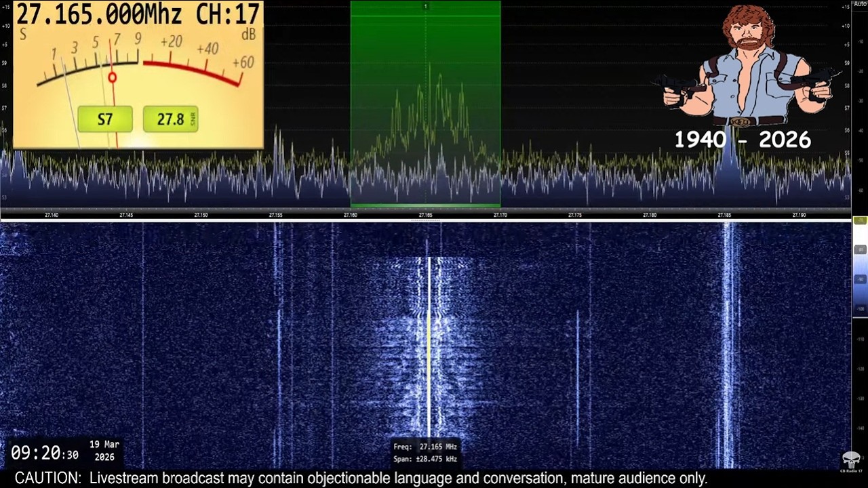The image size is (868, 488).
Task: Click the Auto level button
Action: coord(860,4)
